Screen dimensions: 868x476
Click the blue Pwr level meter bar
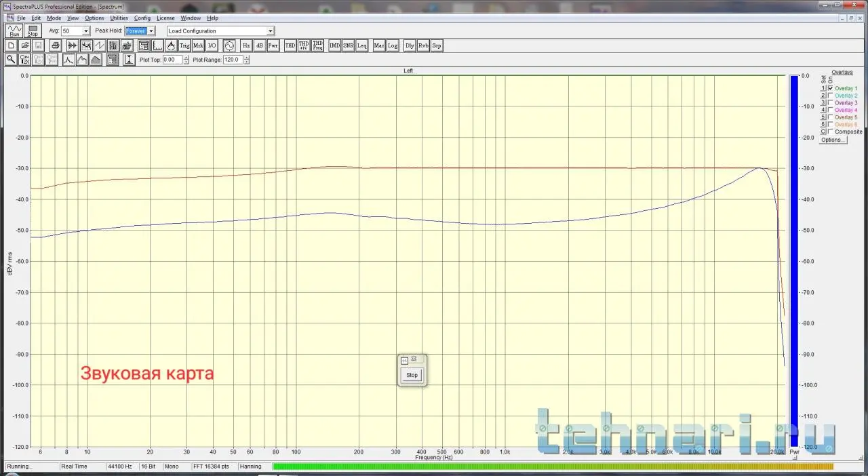794,261
